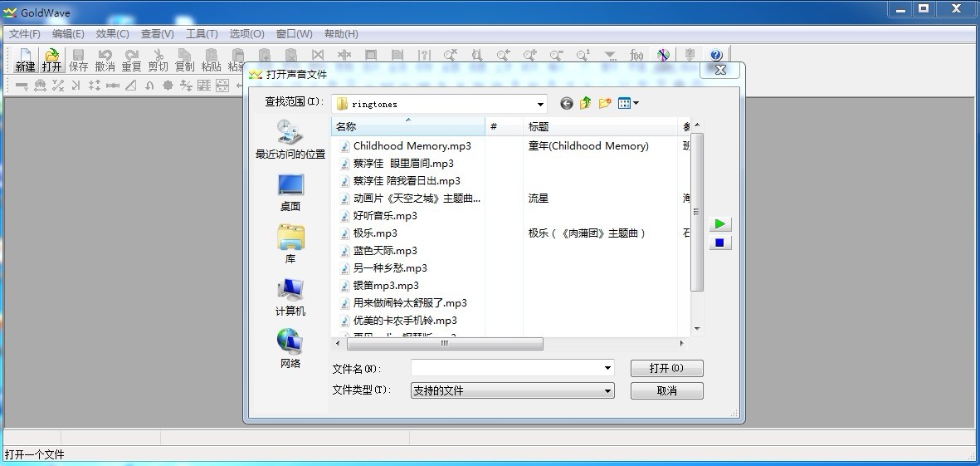
Task: Go back using the round back arrow
Action: coord(566,103)
